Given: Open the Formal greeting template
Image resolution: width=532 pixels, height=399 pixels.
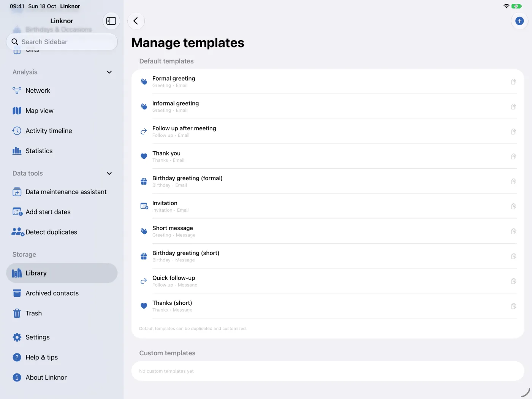Looking at the screenshot, I should coord(328,82).
